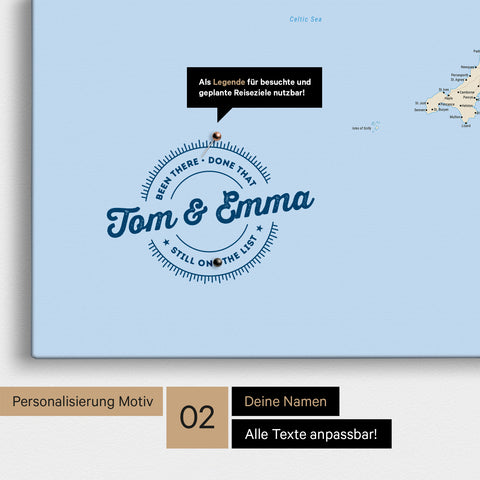Click the black pin on the stamp text
480x480 pixels.
(217, 262)
